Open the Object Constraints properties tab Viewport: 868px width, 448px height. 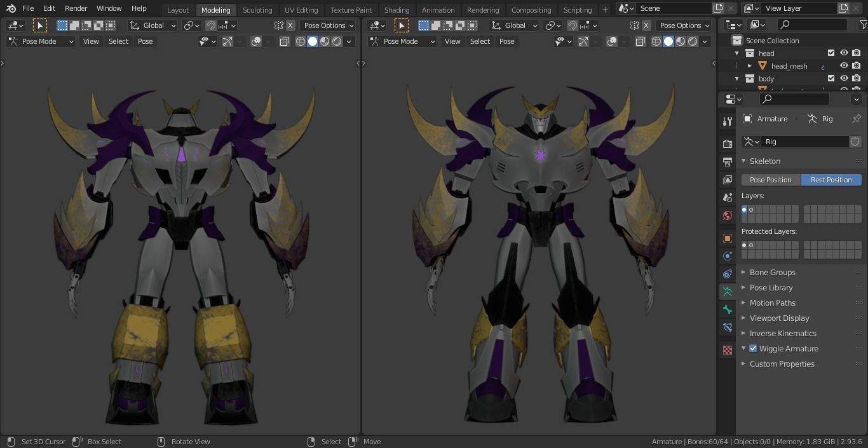coord(728,274)
